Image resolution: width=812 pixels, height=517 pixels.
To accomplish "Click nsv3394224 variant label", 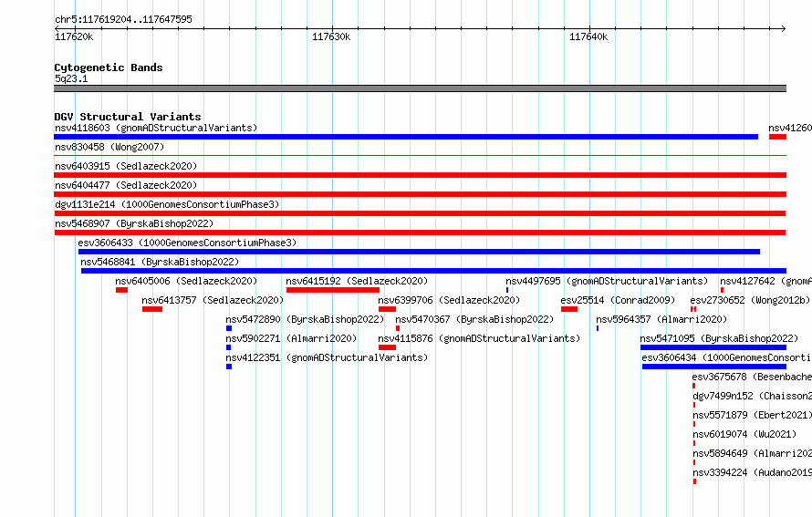I will pyautogui.click(x=752, y=472).
